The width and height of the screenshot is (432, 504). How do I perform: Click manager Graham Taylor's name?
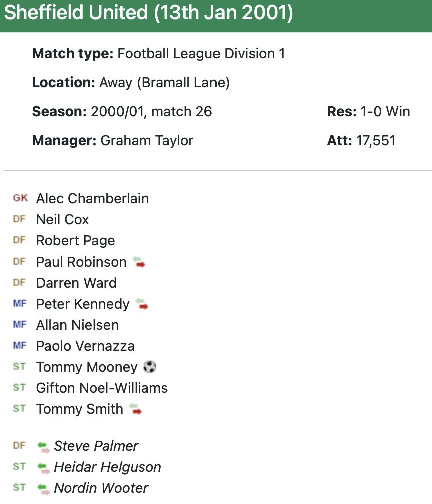click(147, 140)
